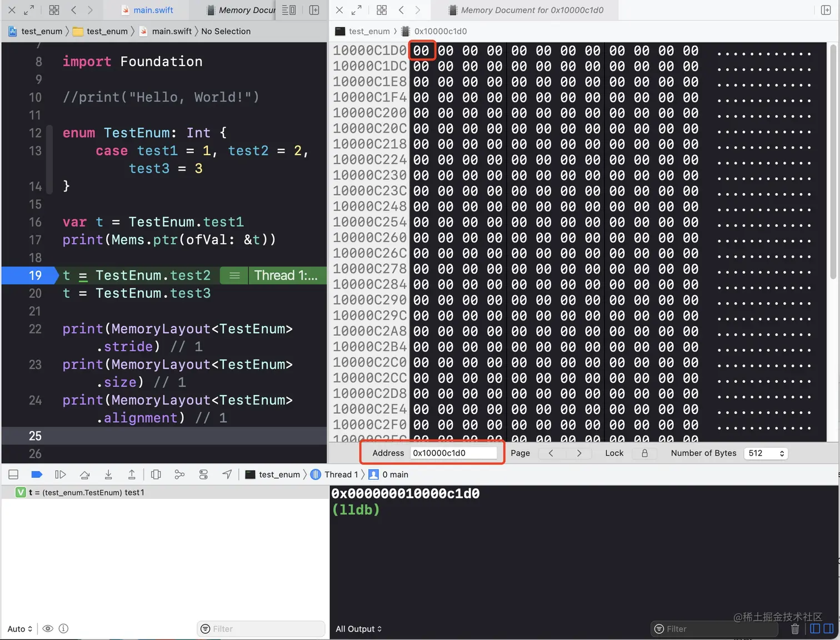This screenshot has width=840, height=640.
Task: Open test_enum breadcrumb in memory view
Action: [x=363, y=31]
